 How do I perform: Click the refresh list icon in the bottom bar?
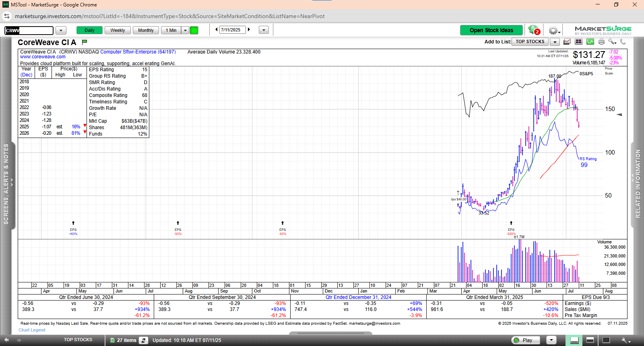coord(144,340)
